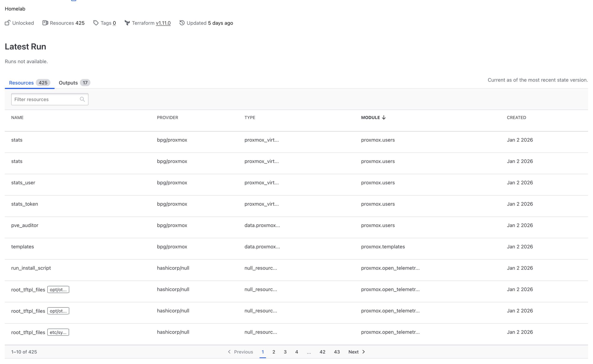Click the pagination ellipsis
The height and width of the screenshot is (364, 593).
[309, 352]
